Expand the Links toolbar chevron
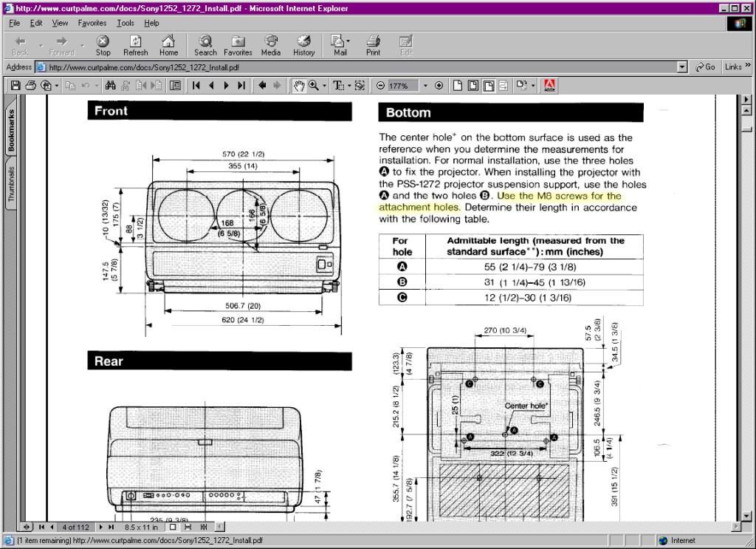756x549 pixels. (748, 65)
